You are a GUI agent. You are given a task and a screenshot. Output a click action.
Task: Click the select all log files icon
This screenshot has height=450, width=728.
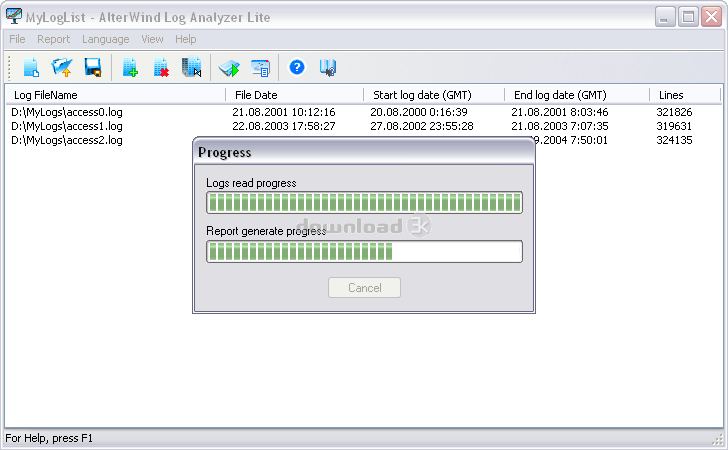tap(191, 68)
